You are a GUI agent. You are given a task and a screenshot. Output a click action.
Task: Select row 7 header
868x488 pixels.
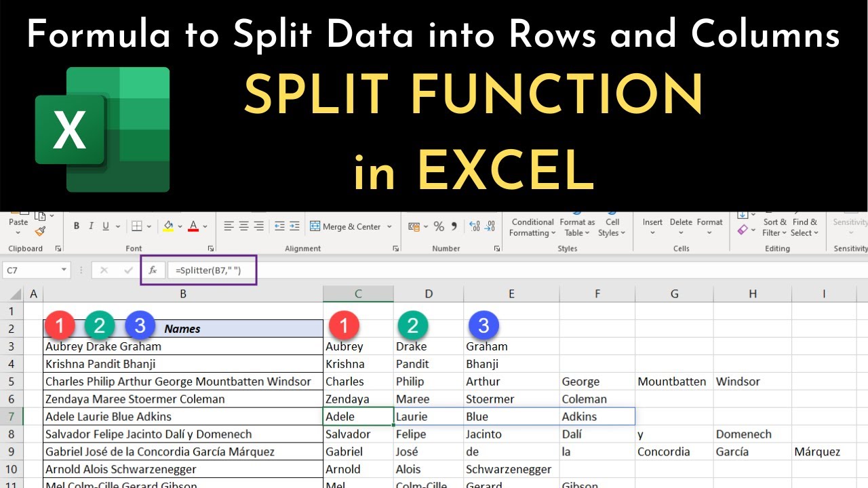(12, 416)
